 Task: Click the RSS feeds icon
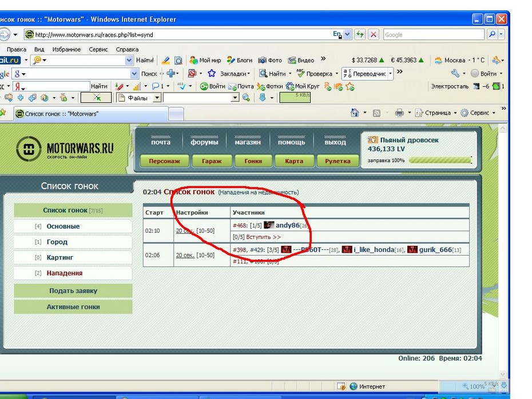pyautogui.click(x=376, y=113)
